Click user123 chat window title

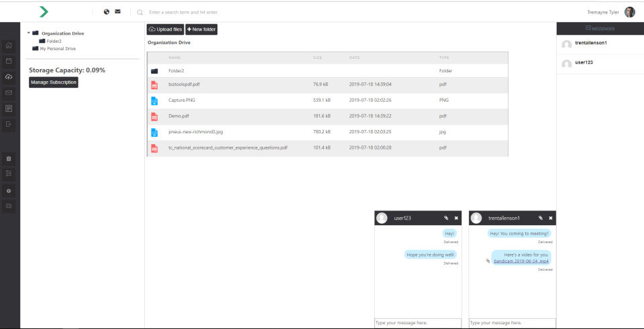coord(402,218)
